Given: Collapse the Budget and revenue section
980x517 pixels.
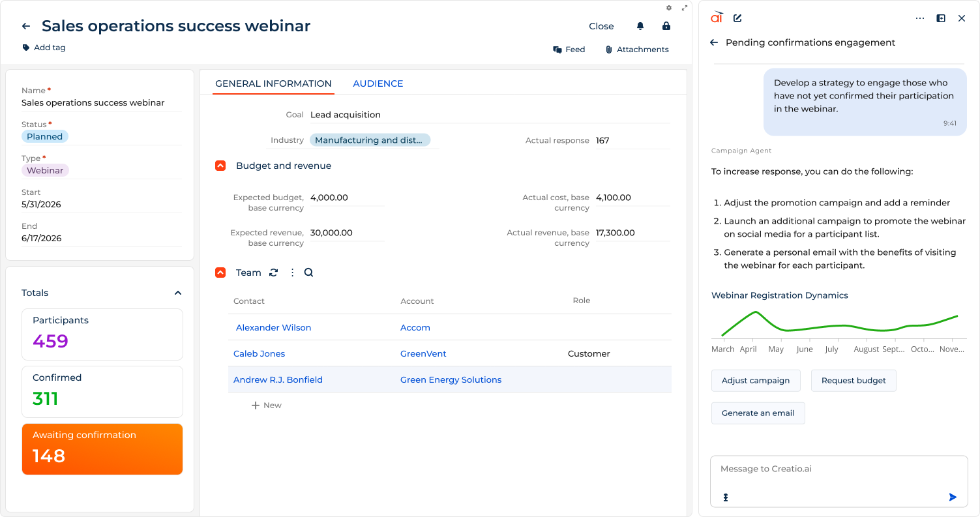Looking at the screenshot, I should (x=220, y=166).
